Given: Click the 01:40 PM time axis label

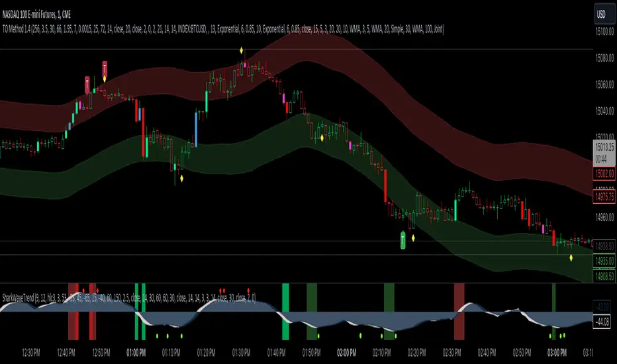Looking at the screenshot, I should pos(276,353).
